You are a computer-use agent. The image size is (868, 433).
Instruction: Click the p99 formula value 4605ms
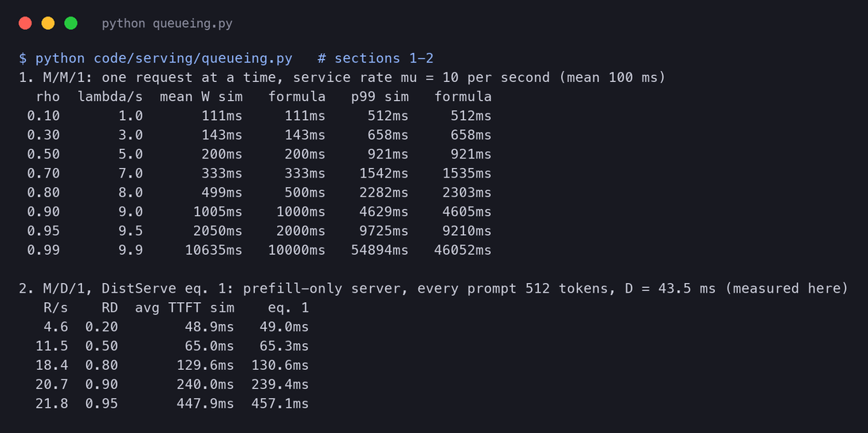[466, 212]
